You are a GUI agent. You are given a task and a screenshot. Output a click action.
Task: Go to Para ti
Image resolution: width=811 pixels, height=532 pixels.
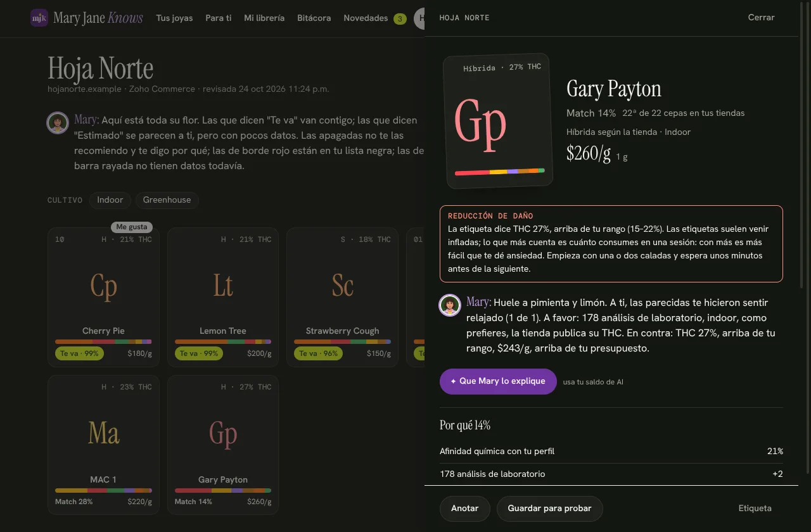tap(219, 18)
